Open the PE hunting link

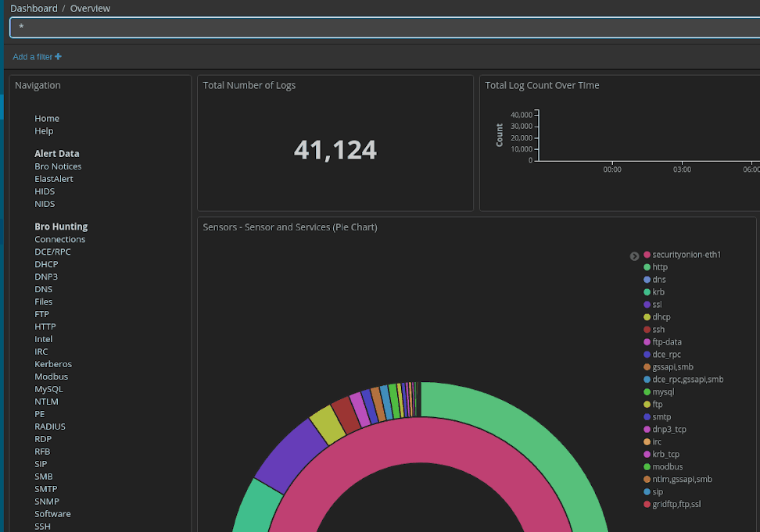tap(40, 414)
